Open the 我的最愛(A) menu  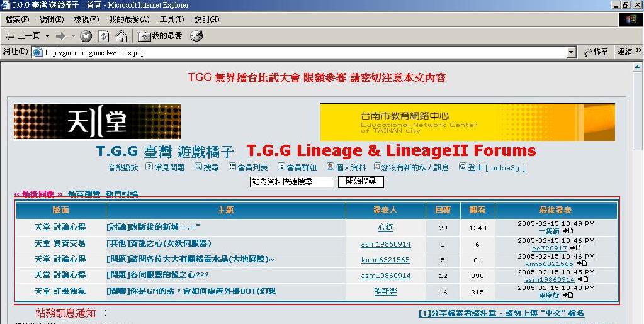click(x=130, y=20)
